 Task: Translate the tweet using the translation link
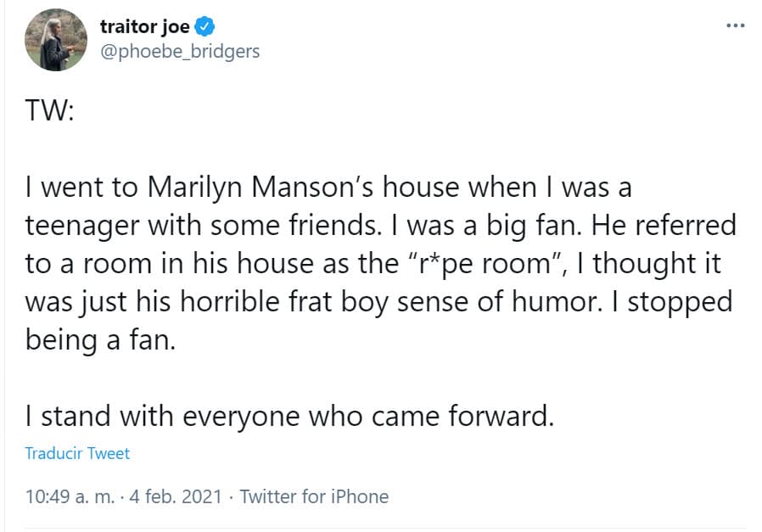76,453
